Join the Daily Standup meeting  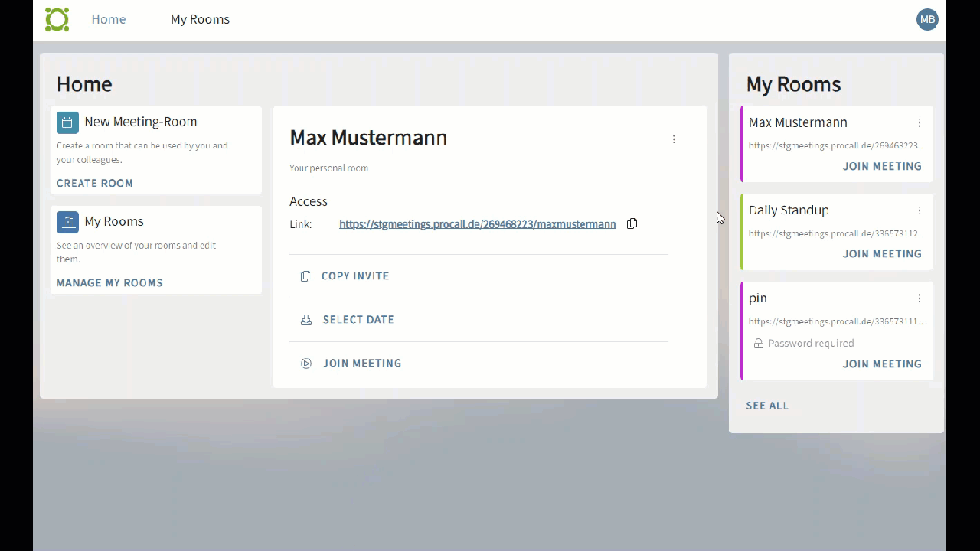[x=882, y=254]
